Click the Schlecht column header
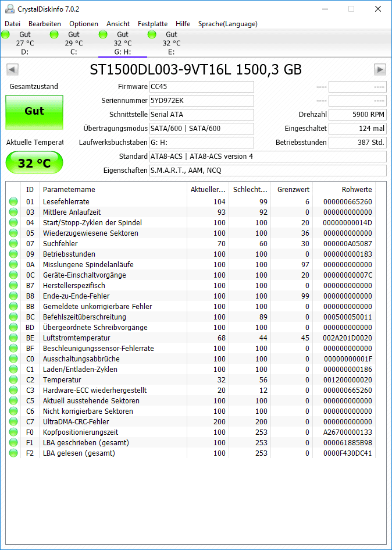 pyautogui.click(x=250, y=189)
